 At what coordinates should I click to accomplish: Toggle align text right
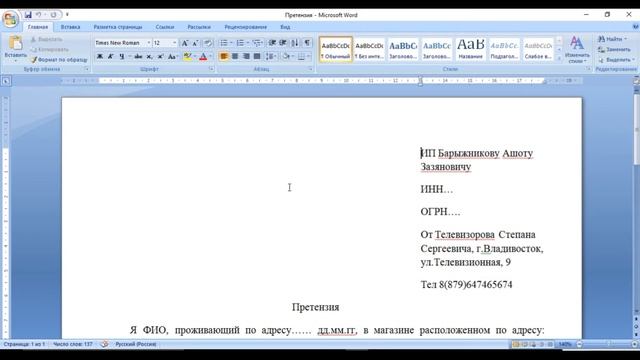tap(246, 56)
